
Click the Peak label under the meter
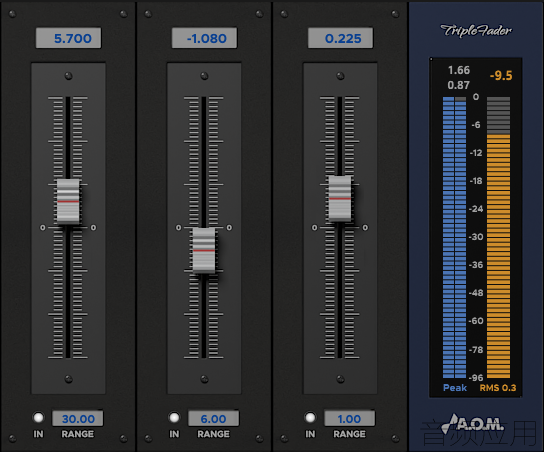click(455, 388)
